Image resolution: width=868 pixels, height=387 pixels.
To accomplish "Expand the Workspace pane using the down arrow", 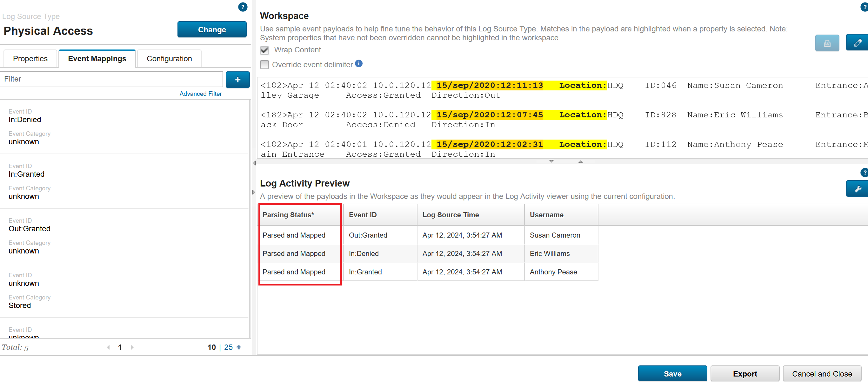I will pos(551,161).
